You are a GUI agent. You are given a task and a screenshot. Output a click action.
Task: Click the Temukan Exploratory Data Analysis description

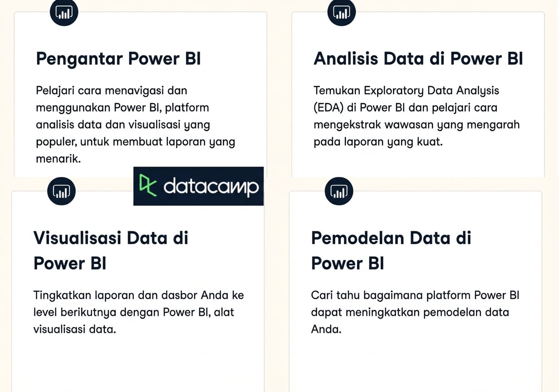417,116
